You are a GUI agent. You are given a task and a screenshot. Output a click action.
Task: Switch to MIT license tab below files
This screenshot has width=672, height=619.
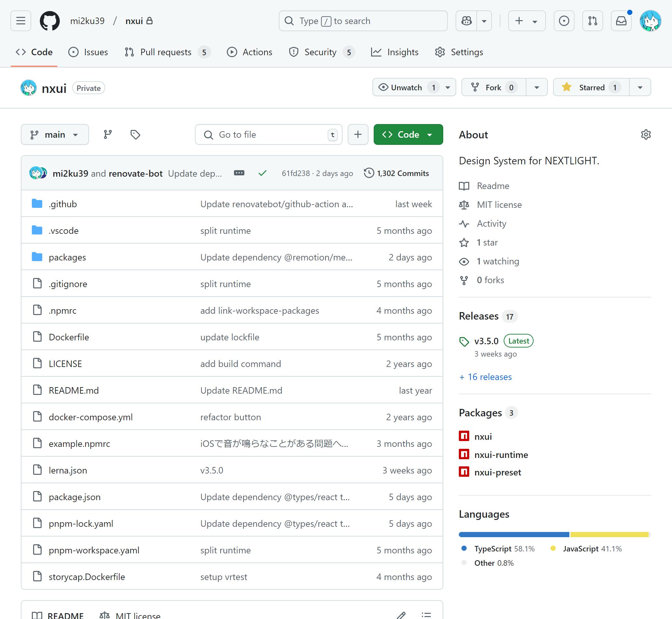coord(130,615)
